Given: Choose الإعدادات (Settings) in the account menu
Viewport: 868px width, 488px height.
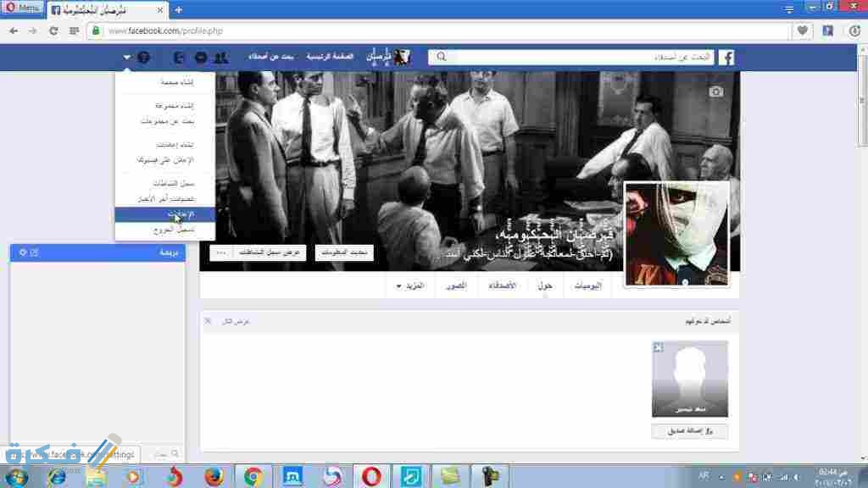Looking at the screenshot, I should [165, 214].
